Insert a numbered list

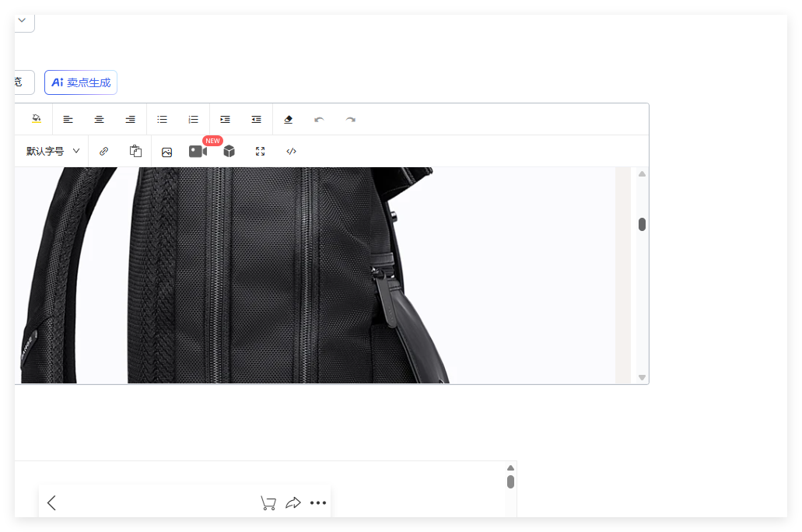[194, 119]
